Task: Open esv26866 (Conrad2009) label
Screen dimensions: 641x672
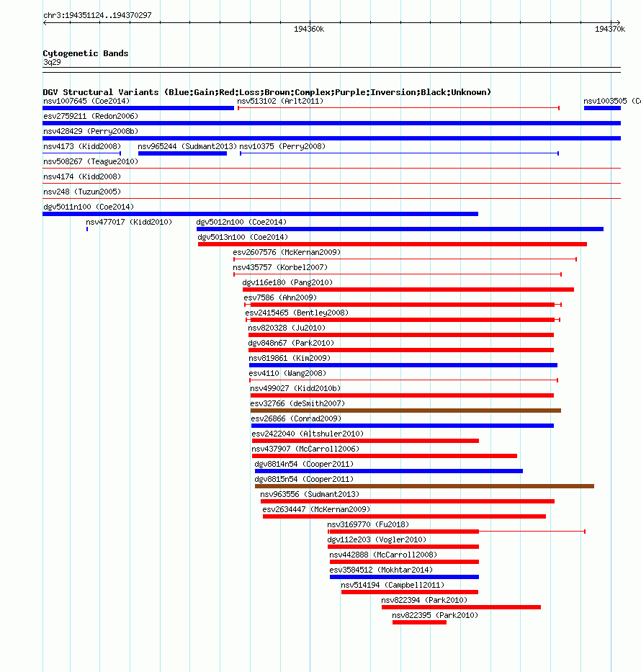Action: [296, 418]
